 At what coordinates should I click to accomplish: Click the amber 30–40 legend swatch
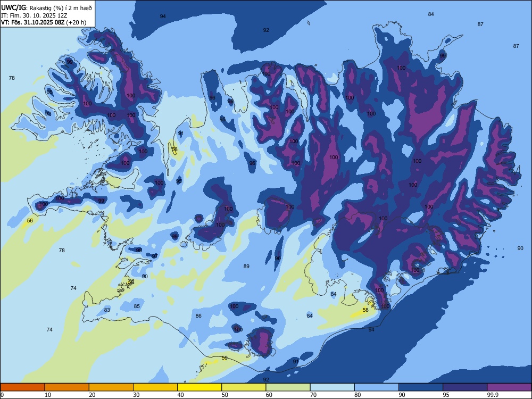coord(155,387)
